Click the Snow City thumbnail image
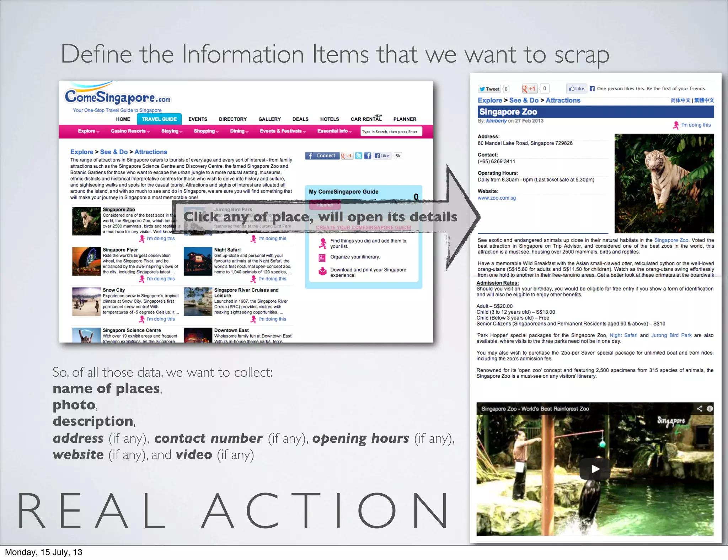Screen dimensions: 728x560 point(86,302)
